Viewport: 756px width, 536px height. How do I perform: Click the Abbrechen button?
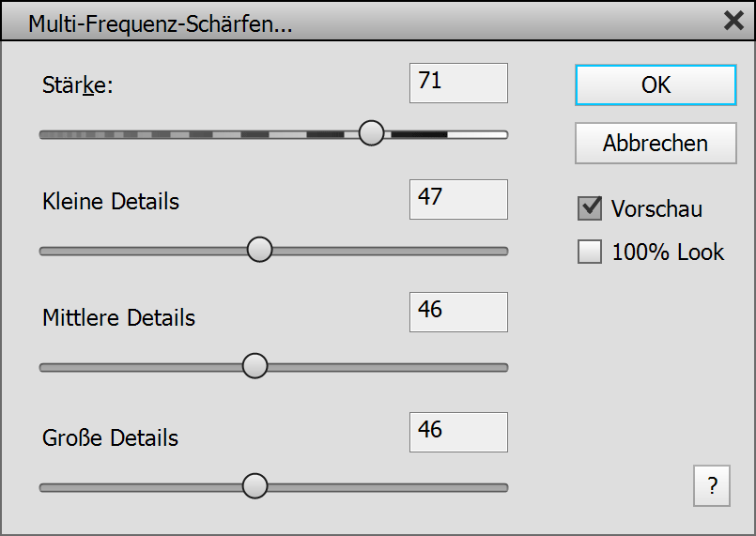[x=656, y=144]
